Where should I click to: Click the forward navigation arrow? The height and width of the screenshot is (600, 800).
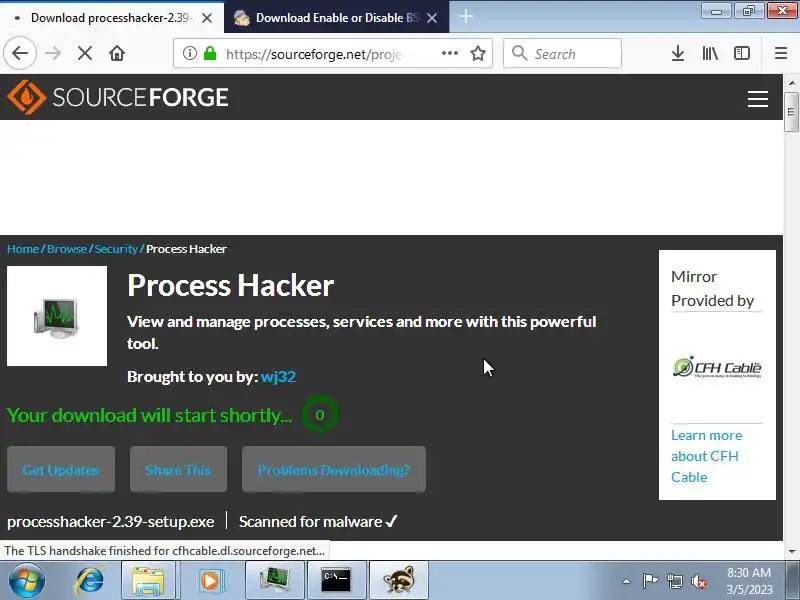(x=53, y=53)
